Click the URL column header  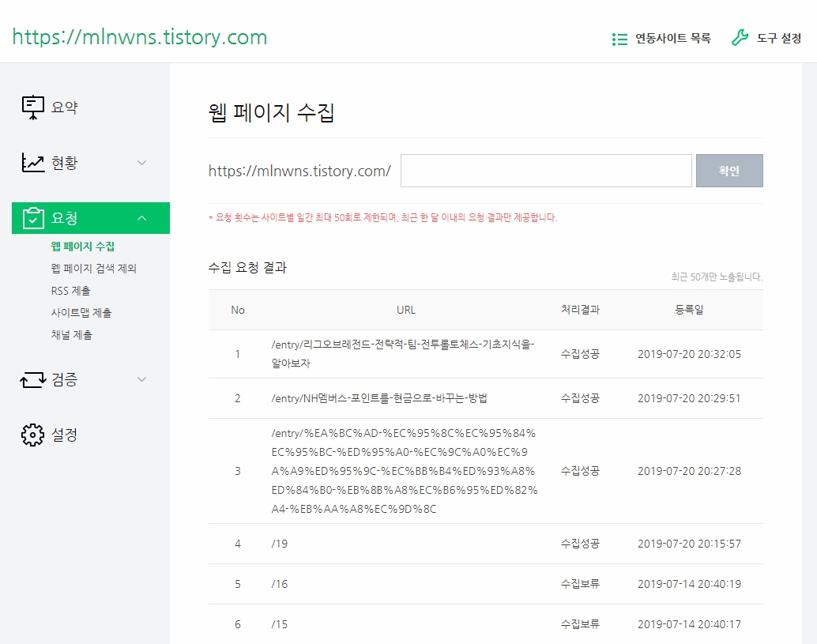(406, 310)
